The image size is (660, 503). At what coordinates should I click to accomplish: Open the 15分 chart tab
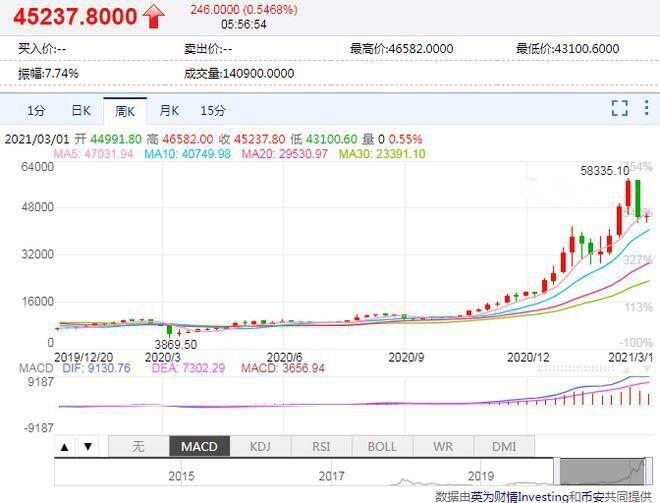(213, 111)
